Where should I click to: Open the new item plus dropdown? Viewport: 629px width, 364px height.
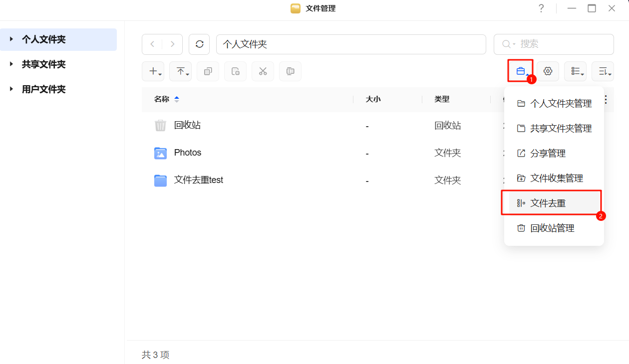[x=153, y=71]
